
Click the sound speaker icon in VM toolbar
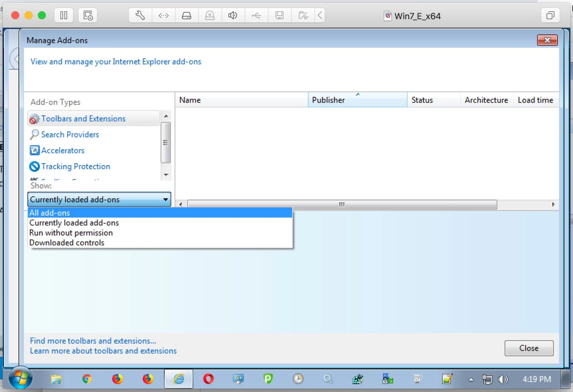click(233, 15)
